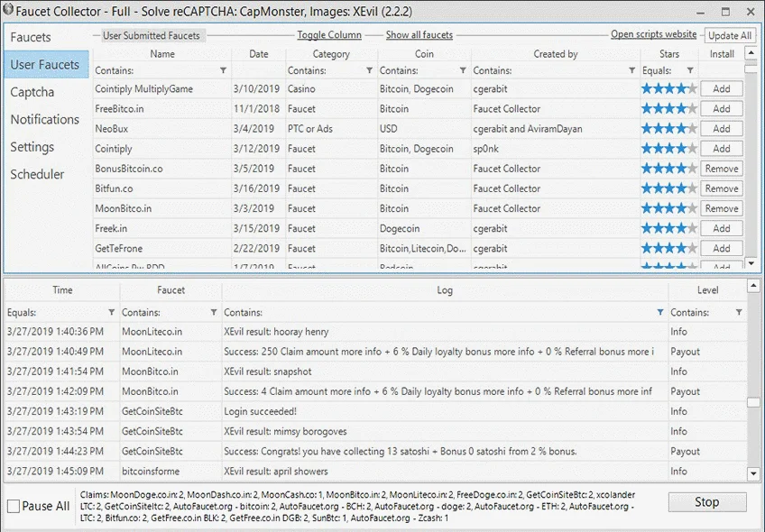Toggle the Pause All checkbox
Viewport: 765px width, 532px height.
tap(14, 506)
